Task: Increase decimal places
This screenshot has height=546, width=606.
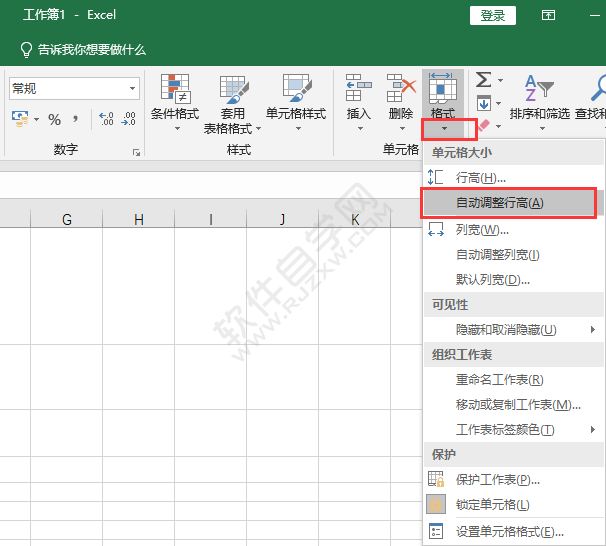Action: (106, 119)
